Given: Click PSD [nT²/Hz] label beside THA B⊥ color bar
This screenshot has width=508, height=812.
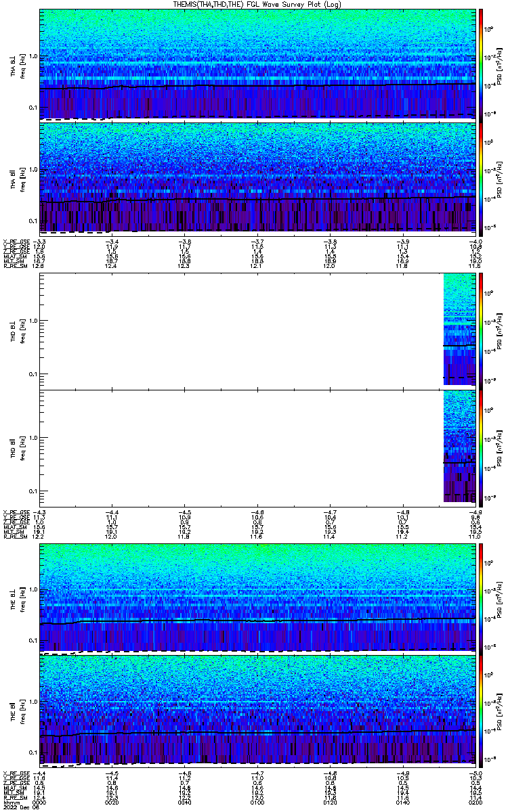Looking at the screenshot, I should [x=501, y=65].
